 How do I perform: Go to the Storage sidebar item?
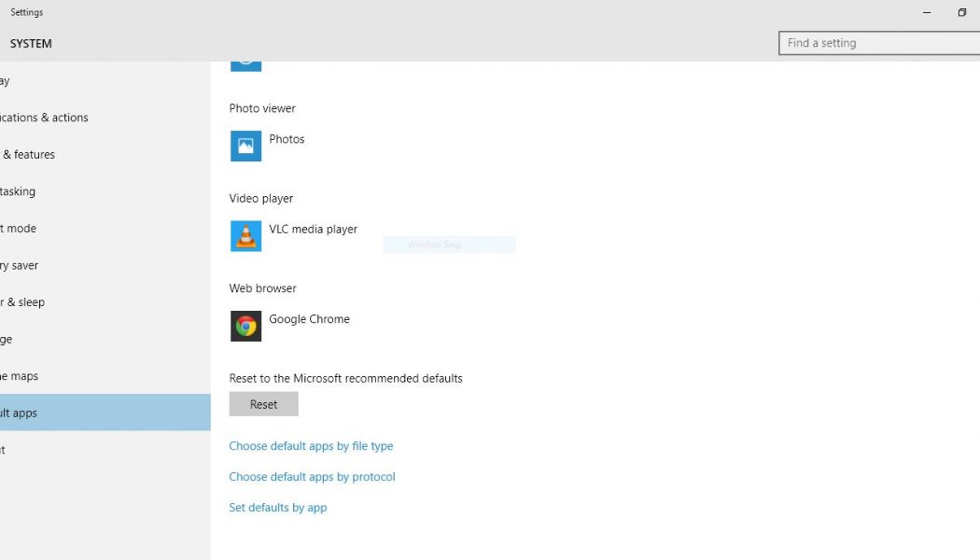click(x=7, y=340)
